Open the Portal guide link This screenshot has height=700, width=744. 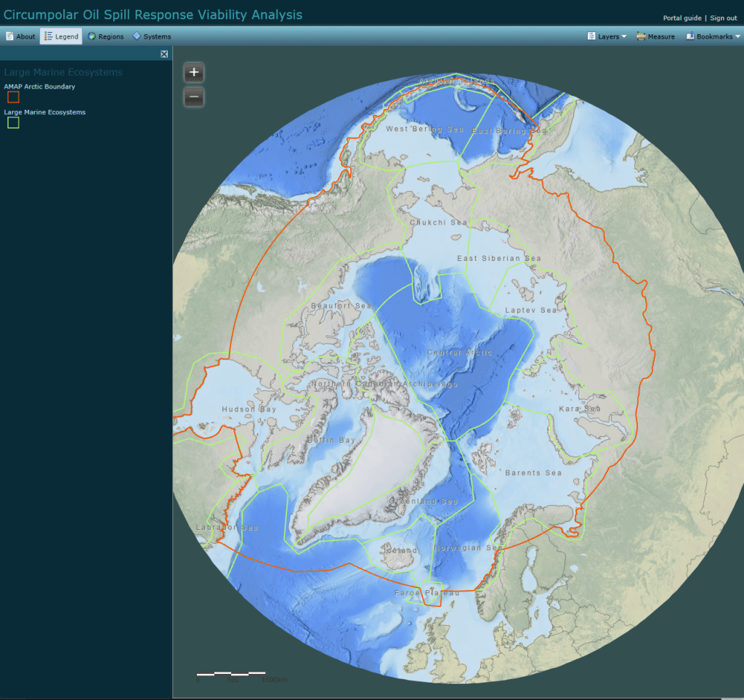[x=682, y=18]
